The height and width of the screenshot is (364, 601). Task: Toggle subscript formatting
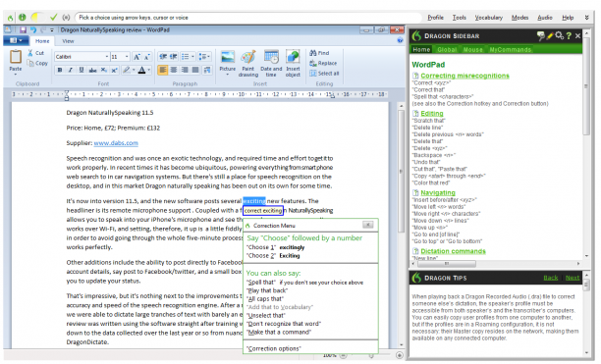click(x=103, y=70)
